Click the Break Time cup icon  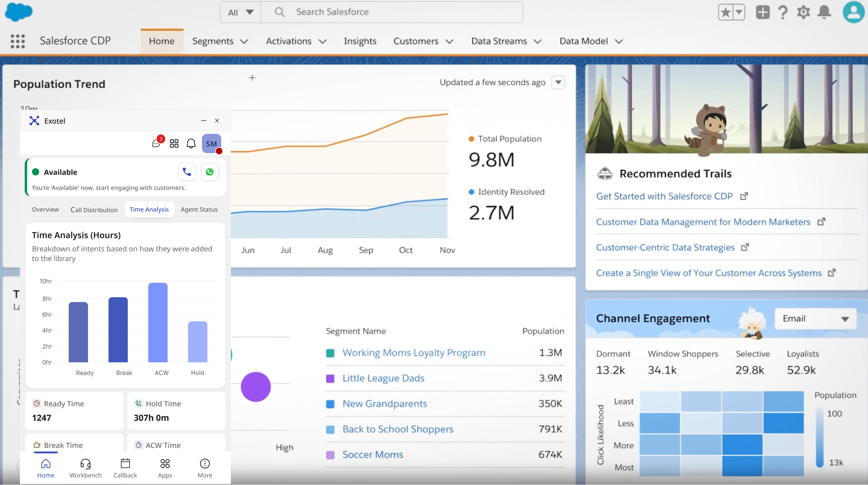point(37,445)
